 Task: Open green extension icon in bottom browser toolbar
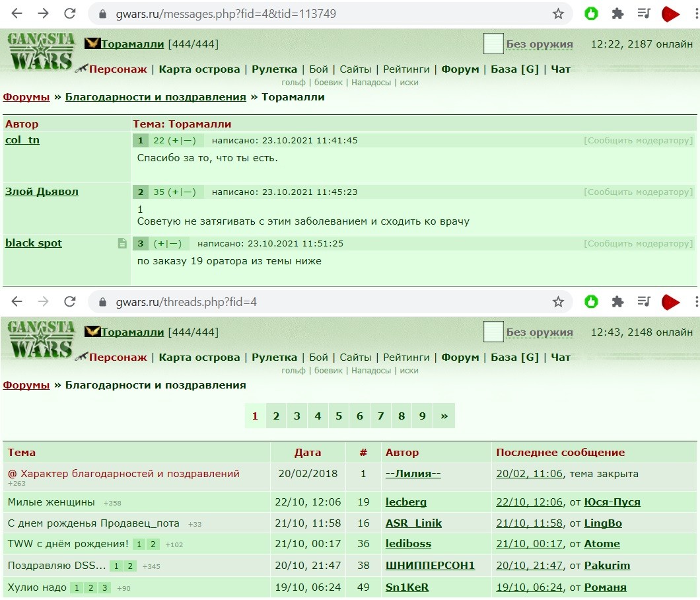[x=591, y=301]
